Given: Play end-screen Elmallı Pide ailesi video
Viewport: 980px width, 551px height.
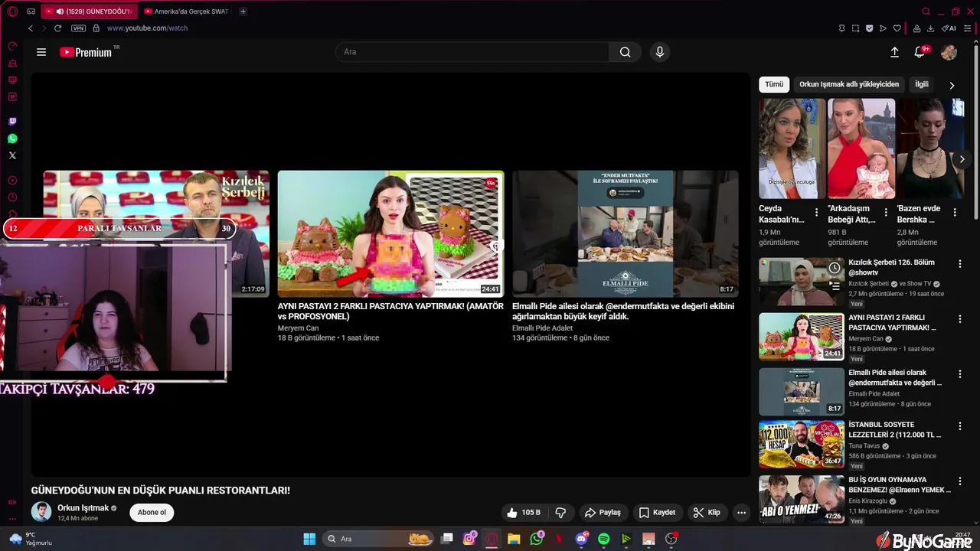Looking at the screenshot, I should click(626, 233).
